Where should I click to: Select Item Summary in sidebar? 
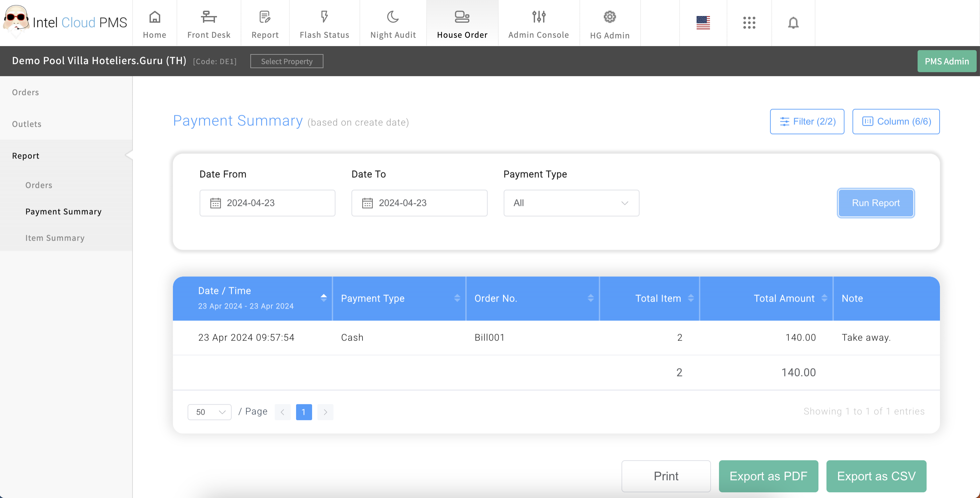point(55,238)
